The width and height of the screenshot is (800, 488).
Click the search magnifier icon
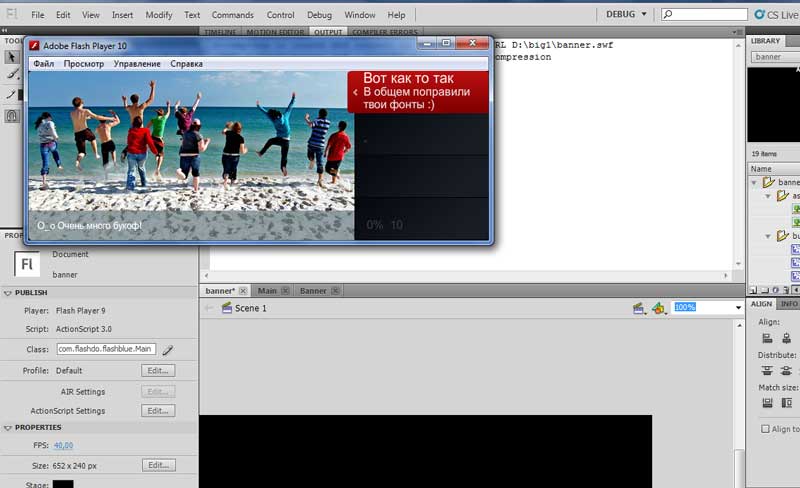[668, 14]
